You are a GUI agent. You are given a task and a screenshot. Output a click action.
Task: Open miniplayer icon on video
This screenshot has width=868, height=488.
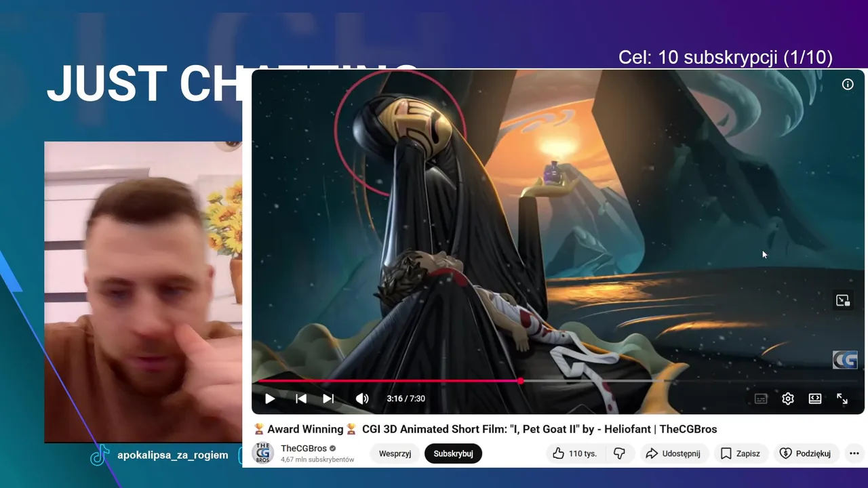pyautogui.click(x=843, y=300)
